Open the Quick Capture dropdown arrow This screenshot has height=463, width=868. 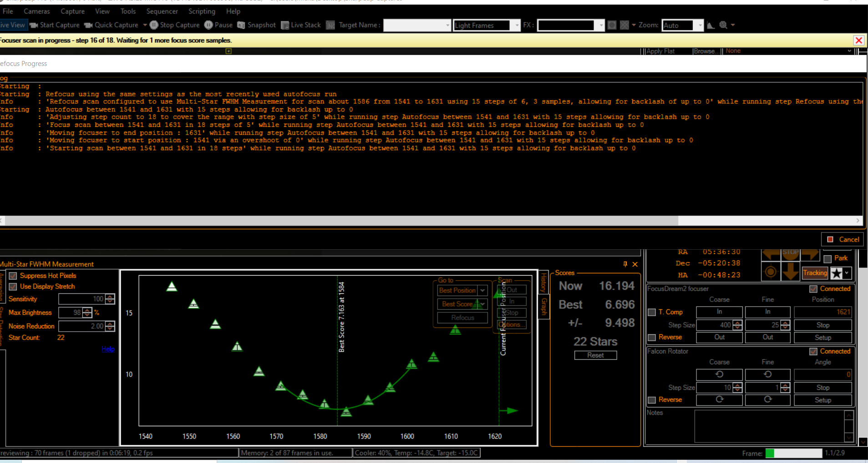[x=145, y=25]
